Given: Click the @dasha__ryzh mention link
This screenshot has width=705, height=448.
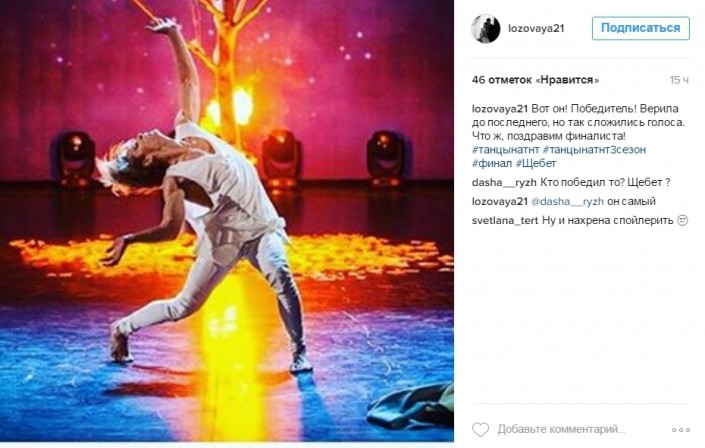Looking at the screenshot, I should (567, 201).
